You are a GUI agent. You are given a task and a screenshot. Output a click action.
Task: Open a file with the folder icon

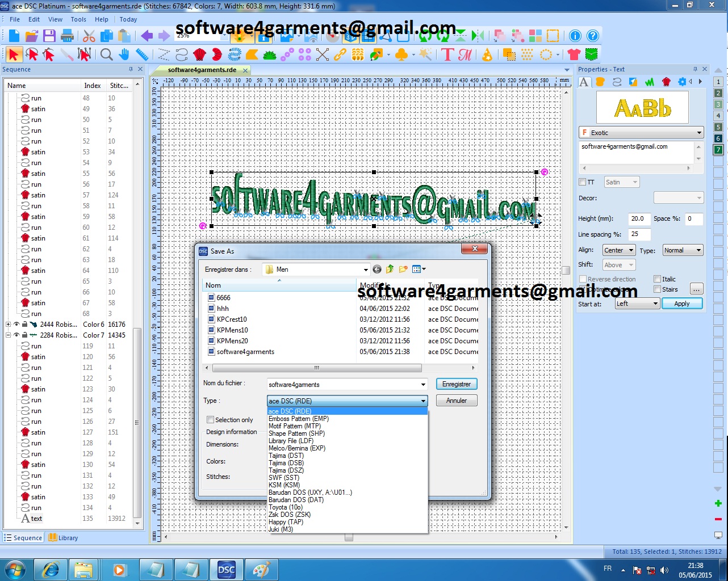click(32, 36)
